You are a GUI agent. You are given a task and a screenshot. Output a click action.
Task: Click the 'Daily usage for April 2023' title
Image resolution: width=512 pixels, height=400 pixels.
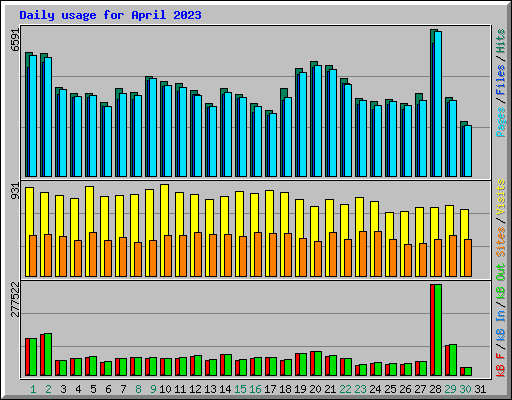(110, 15)
